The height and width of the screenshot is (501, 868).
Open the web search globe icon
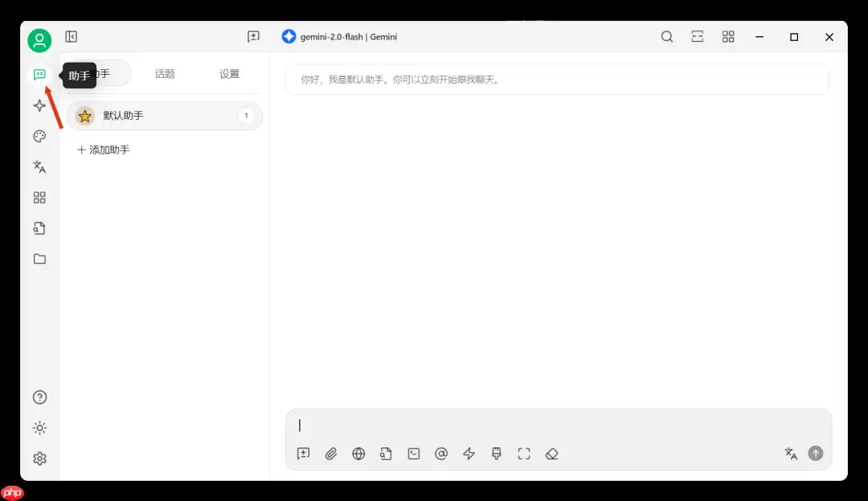(x=358, y=454)
